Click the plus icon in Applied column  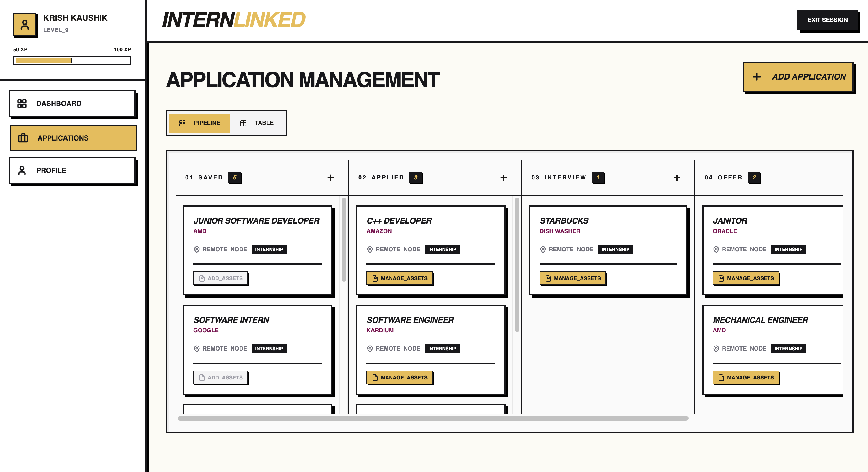click(x=504, y=177)
